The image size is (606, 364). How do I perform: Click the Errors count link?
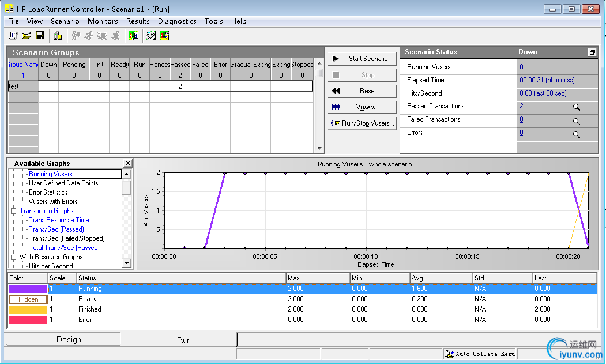[521, 132]
